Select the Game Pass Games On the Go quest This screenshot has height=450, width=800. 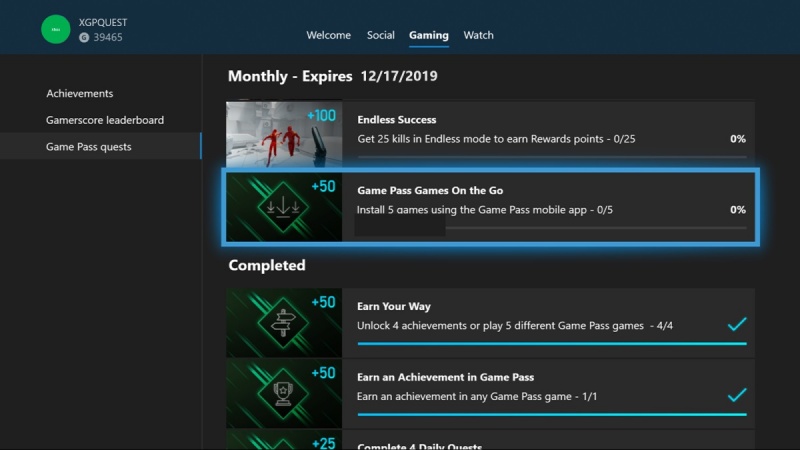point(490,207)
